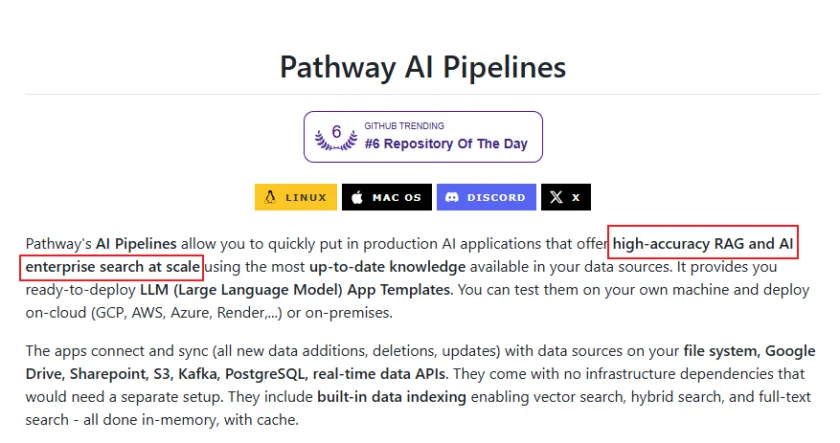Click the Linux penguin icon
This screenshot has height=443, width=840.
pos(270,197)
